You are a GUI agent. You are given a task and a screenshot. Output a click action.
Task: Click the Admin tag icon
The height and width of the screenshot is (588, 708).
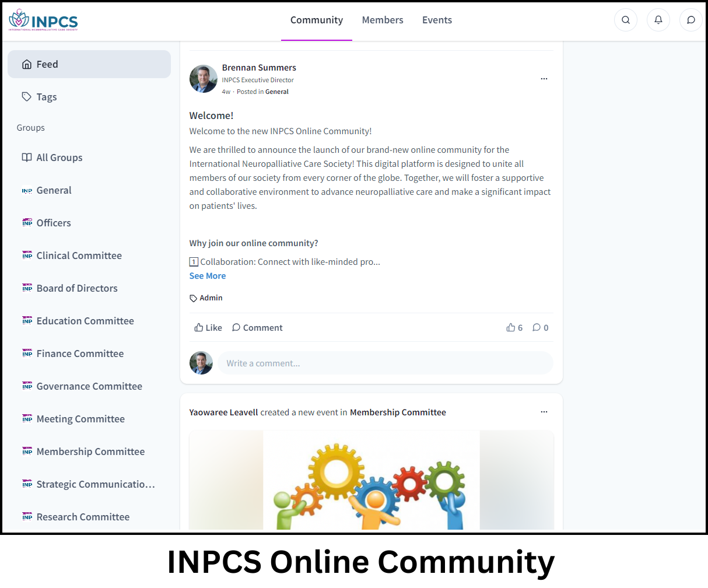pos(194,298)
